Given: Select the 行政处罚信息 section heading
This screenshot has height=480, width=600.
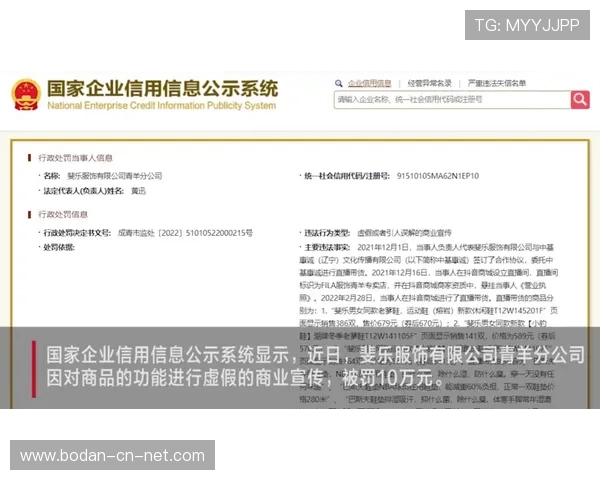Looking at the screenshot, I should [x=63, y=214].
